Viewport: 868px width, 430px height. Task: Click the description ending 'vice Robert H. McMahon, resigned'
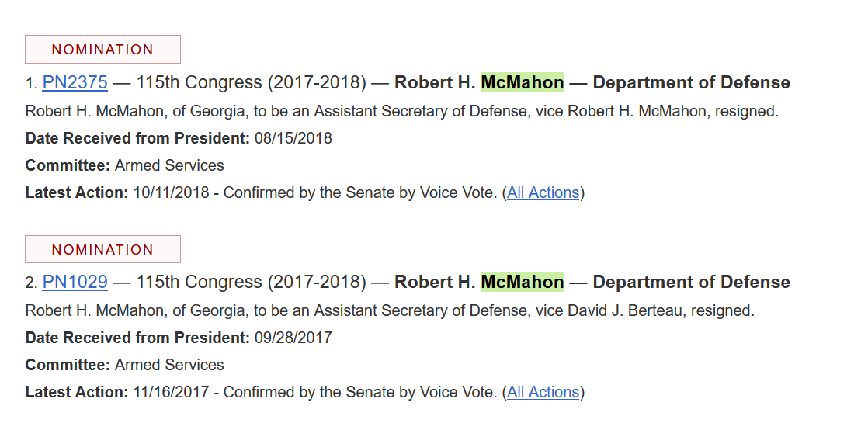[401, 111]
